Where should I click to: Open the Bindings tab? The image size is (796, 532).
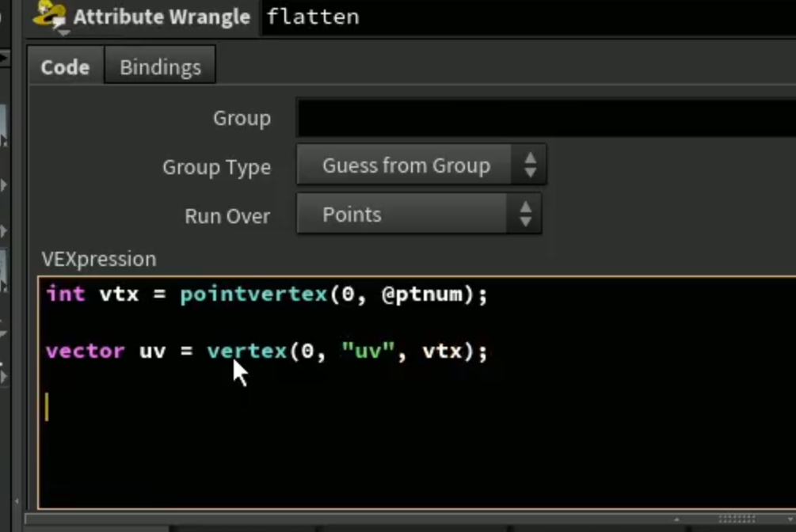(x=160, y=66)
